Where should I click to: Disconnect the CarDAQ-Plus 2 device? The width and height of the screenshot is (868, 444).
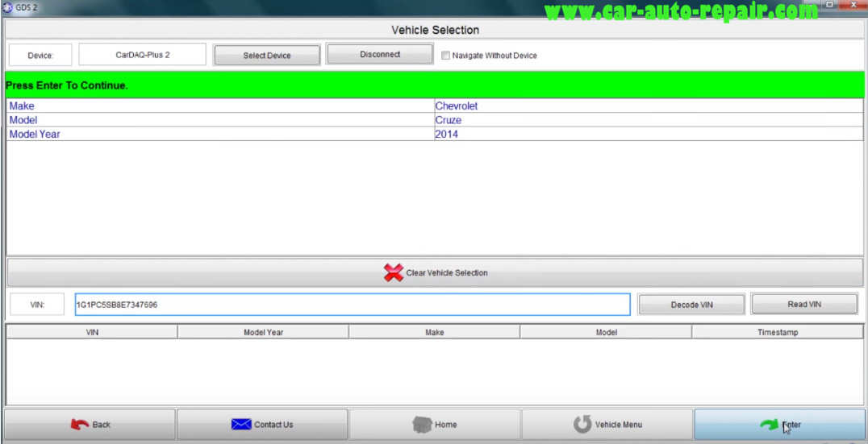(380, 54)
